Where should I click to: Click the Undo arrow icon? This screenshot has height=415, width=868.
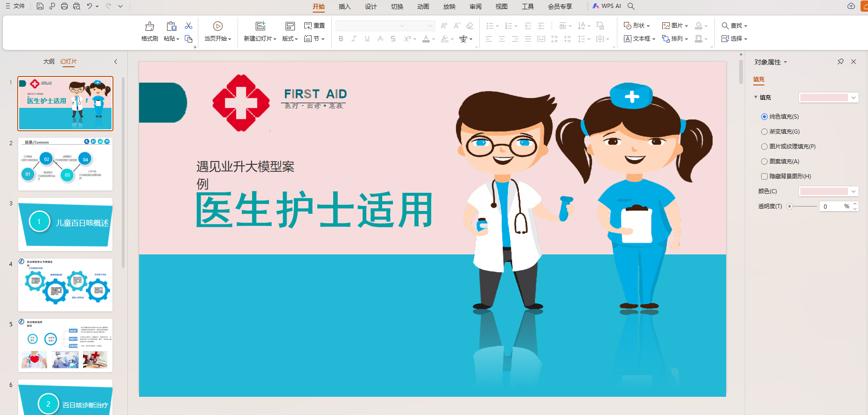tap(89, 7)
